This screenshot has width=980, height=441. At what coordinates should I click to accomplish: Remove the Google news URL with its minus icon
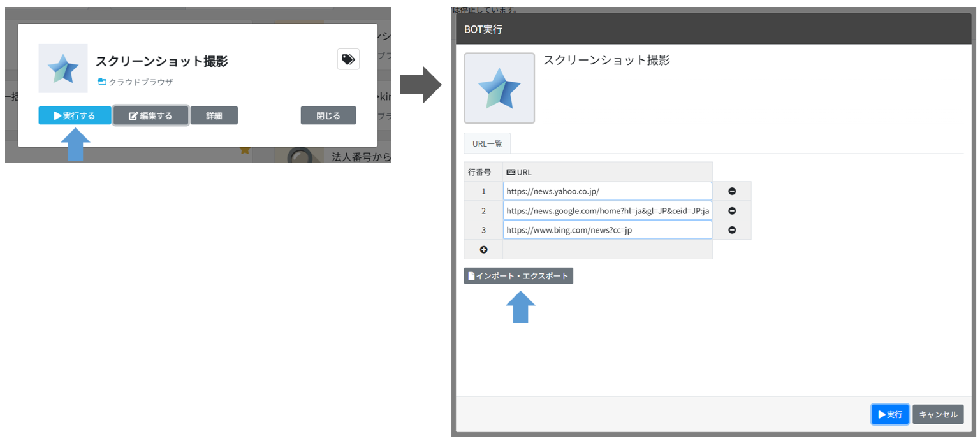pyautogui.click(x=731, y=210)
